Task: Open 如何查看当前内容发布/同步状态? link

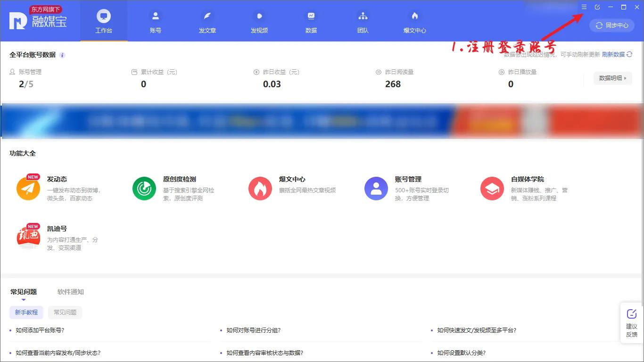Action: pos(58,353)
